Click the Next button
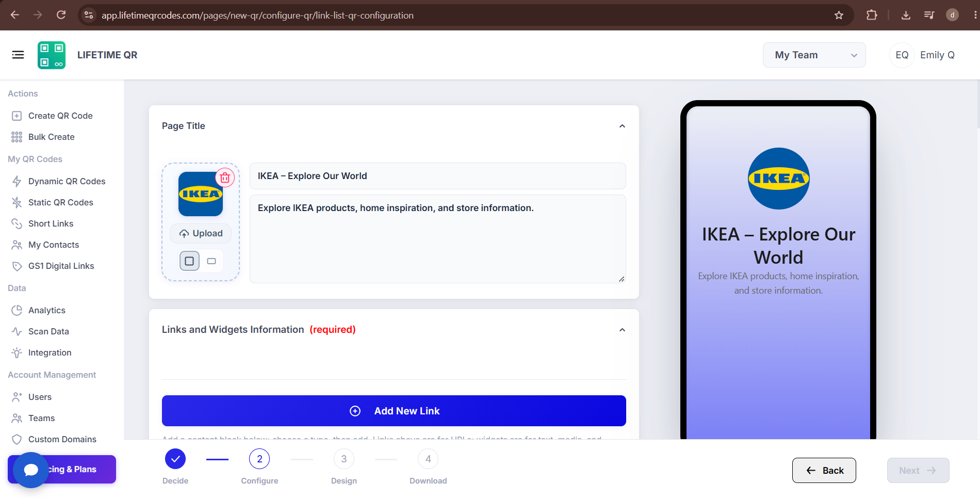980x499 pixels. click(918, 470)
